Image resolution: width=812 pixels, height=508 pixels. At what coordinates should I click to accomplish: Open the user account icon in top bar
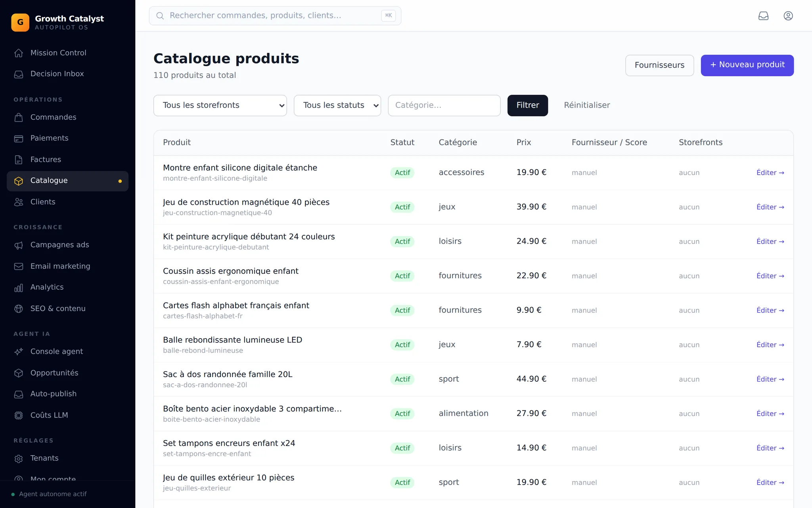tap(788, 16)
